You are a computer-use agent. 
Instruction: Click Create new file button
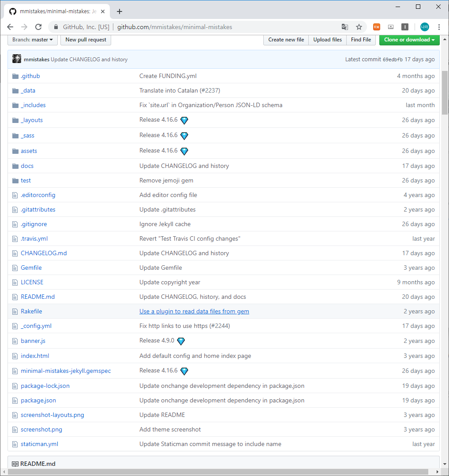tap(286, 40)
